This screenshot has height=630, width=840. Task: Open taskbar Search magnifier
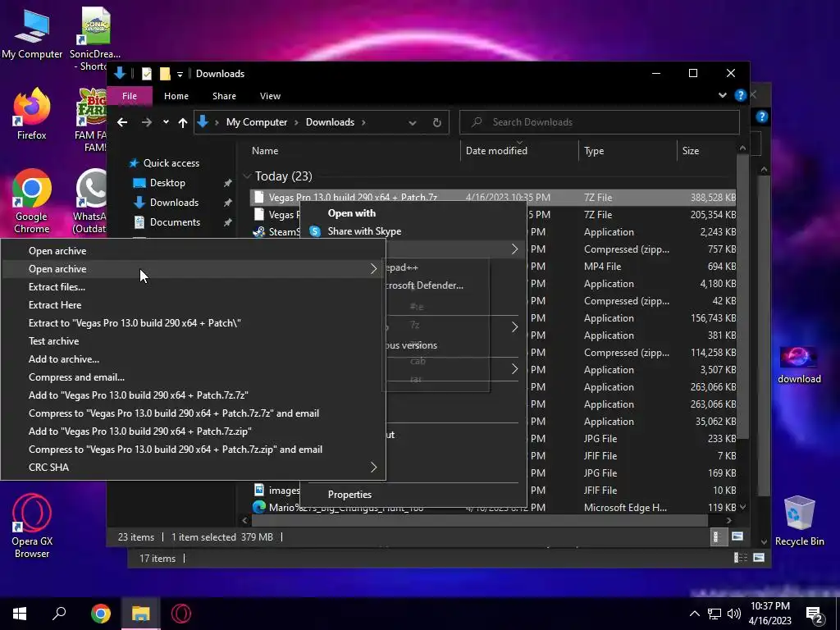point(59,614)
